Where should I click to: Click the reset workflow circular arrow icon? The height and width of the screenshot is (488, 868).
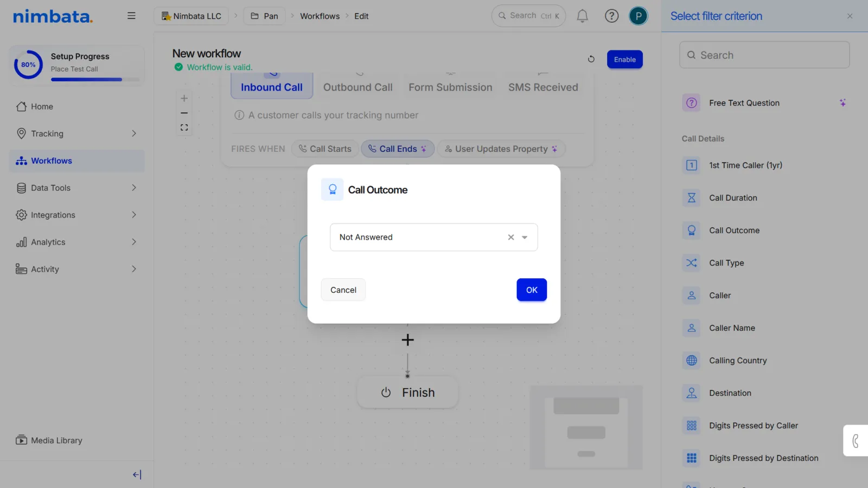tap(591, 59)
